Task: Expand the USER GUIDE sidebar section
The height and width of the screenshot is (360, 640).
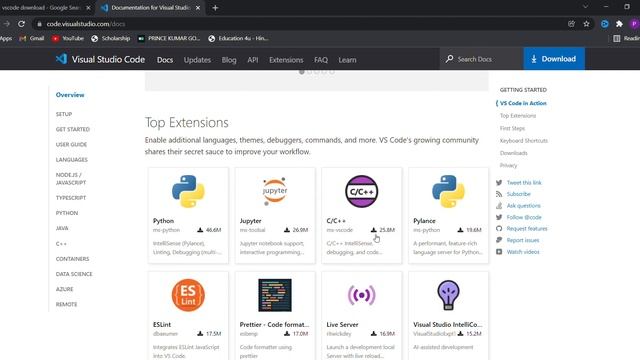Action: 71,144
